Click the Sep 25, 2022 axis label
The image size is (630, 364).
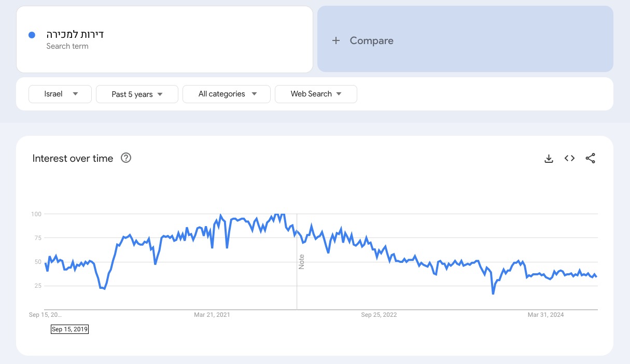[379, 315]
